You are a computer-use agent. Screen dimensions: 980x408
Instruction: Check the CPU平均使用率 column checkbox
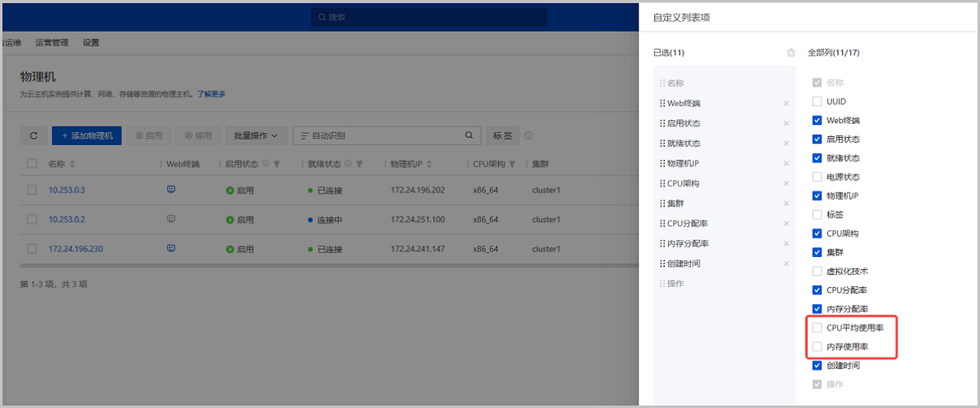pos(817,328)
